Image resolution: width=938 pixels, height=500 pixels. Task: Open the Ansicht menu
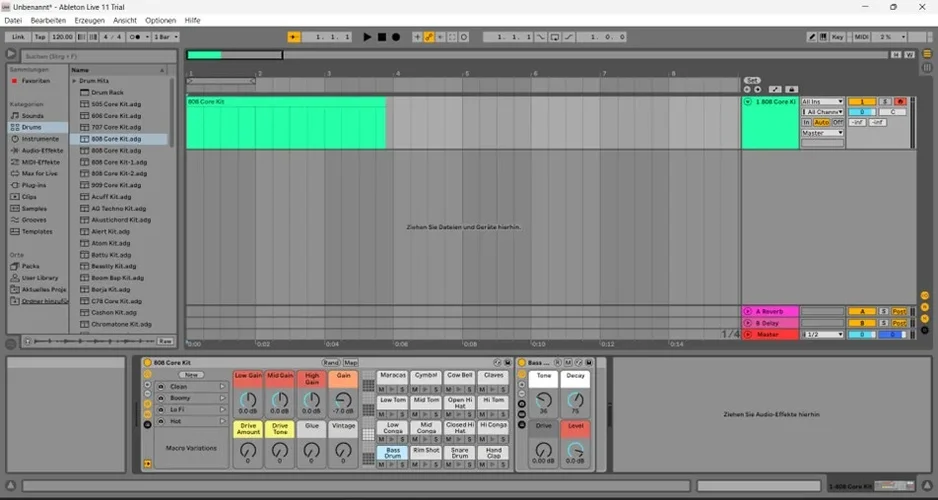[x=125, y=20]
